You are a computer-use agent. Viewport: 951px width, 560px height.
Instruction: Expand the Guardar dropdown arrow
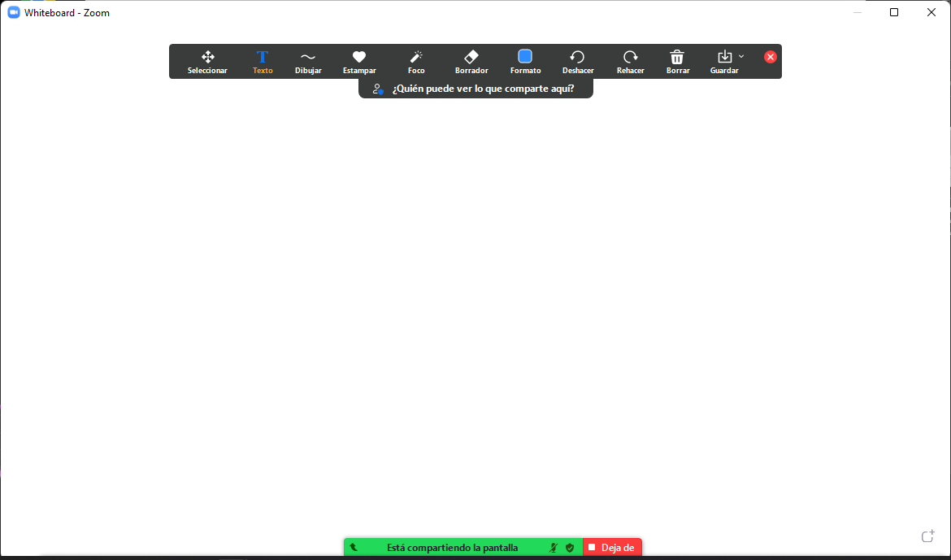click(x=741, y=56)
